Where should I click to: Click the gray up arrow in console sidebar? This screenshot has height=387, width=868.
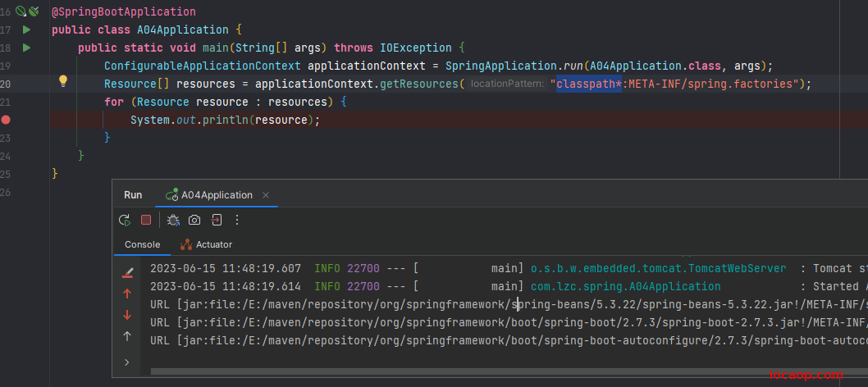[127, 336]
